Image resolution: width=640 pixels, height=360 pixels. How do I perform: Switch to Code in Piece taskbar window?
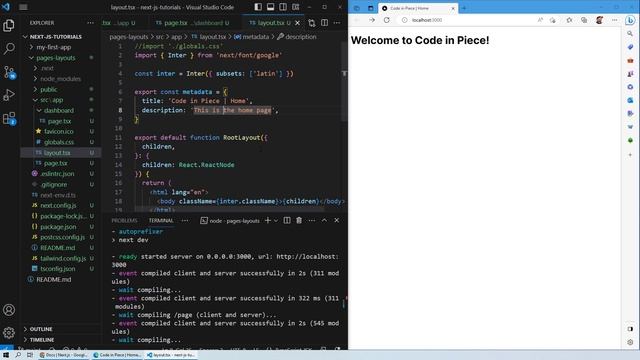[x=117, y=355]
